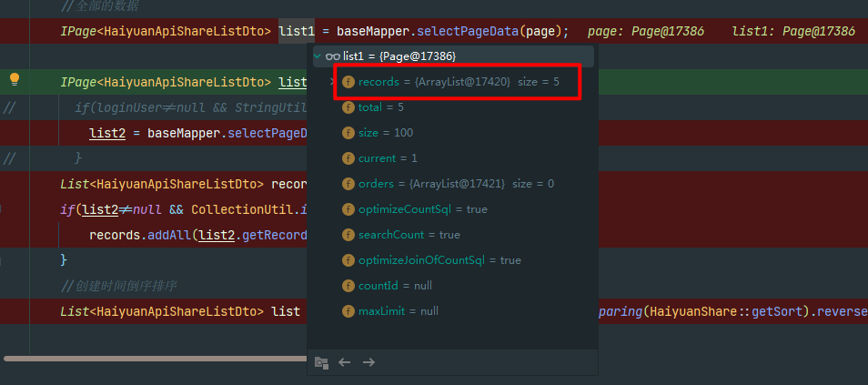
Task: Click the field icon next to maxLimit
Action: pyautogui.click(x=348, y=311)
